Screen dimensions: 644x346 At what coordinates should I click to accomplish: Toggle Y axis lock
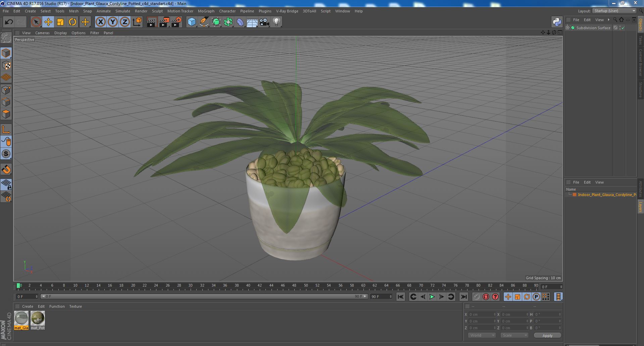112,22
